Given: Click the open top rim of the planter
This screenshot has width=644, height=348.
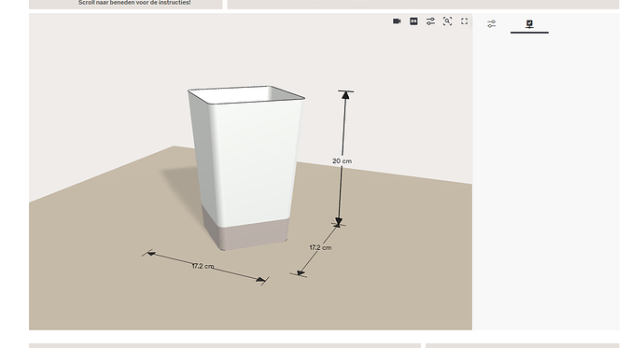Looking at the screenshot, I should coord(245,94).
